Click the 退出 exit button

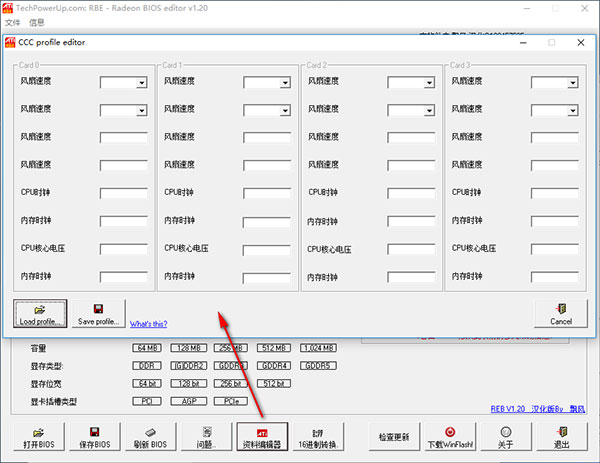click(562, 437)
